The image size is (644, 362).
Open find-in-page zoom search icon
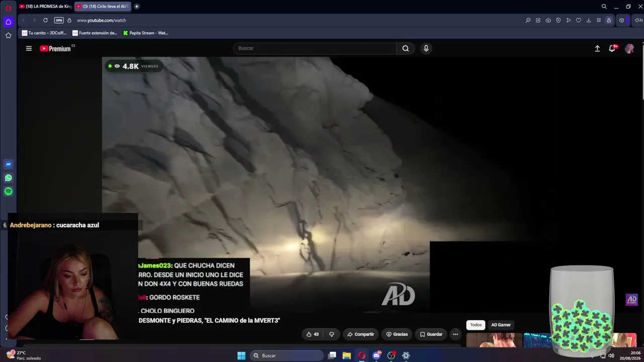(528, 20)
